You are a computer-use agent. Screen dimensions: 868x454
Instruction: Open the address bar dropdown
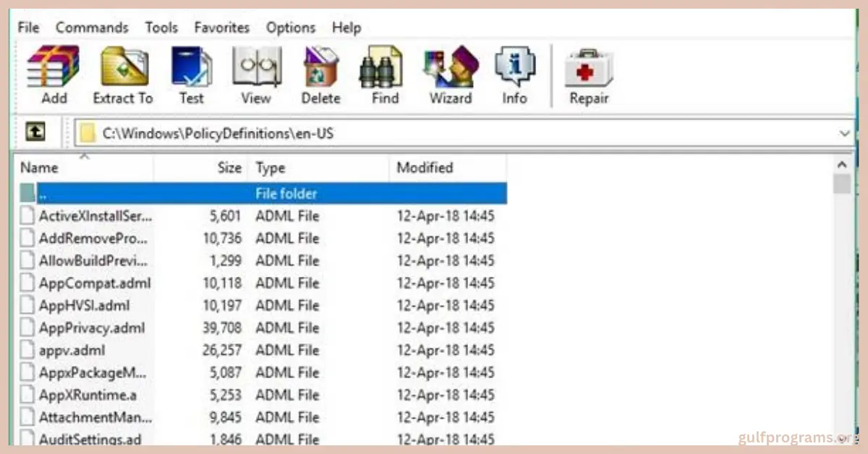(844, 133)
